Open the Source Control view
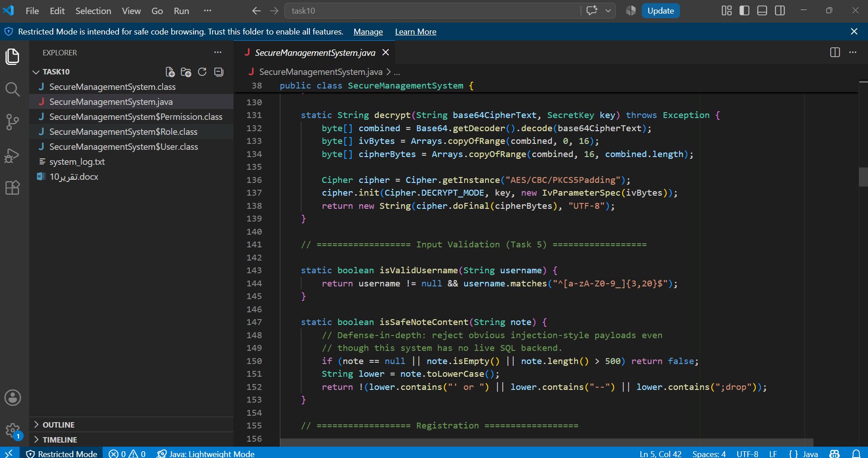Image resolution: width=868 pixels, height=458 pixels. tap(12, 122)
